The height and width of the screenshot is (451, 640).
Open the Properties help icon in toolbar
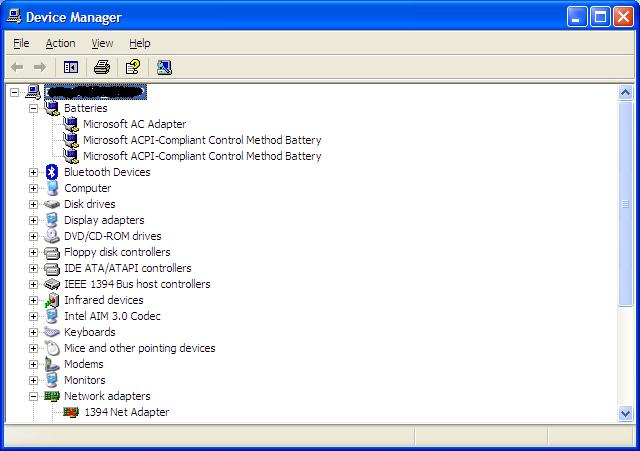pyautogui.click(x=133, y=67)
